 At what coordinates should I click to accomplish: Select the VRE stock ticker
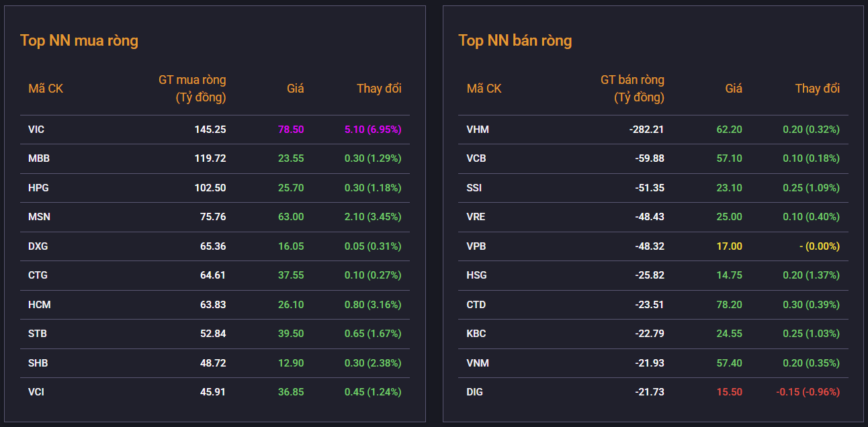point(476,217)
